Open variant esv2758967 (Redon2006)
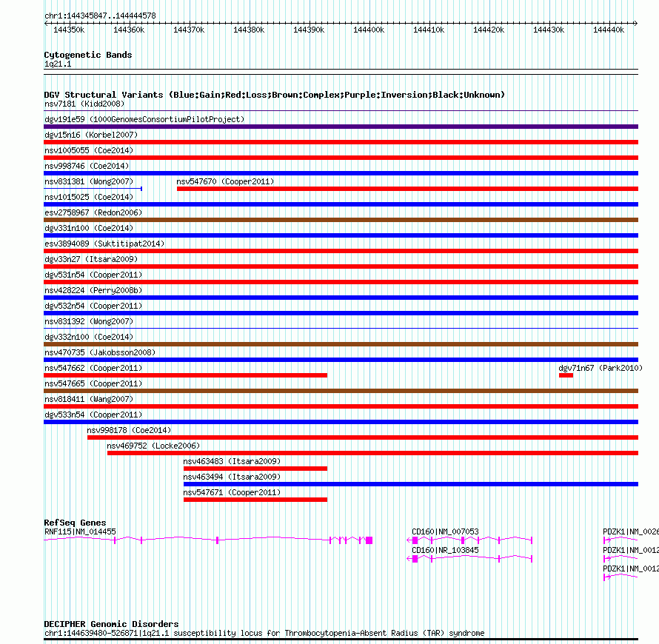Screen dimensions: 659x644 pos(93,212)
